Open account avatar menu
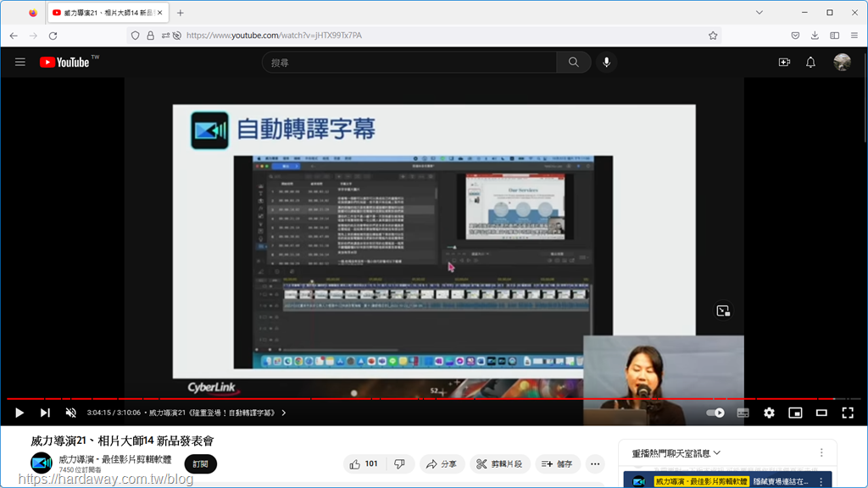Screen dimensions: 868x488 (x=842, y=62)
